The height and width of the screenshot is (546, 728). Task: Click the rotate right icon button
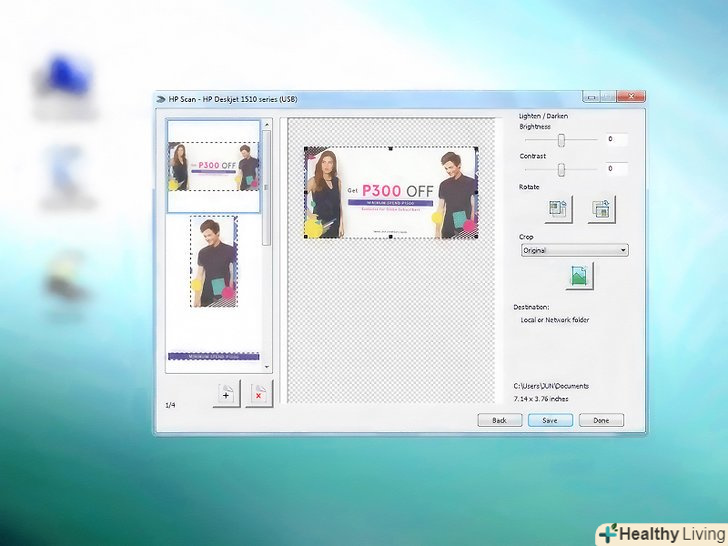601,209
